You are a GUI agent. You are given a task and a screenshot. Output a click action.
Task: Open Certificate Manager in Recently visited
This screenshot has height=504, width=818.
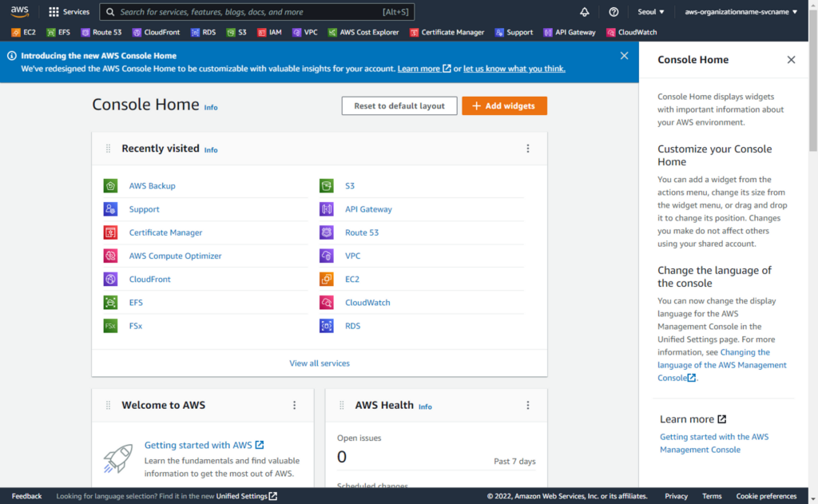pos(166,232)
